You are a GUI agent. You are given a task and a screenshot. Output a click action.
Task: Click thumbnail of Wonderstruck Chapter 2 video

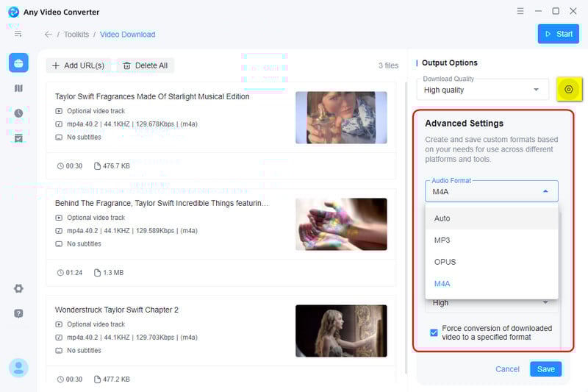click(x=341, y=331)
